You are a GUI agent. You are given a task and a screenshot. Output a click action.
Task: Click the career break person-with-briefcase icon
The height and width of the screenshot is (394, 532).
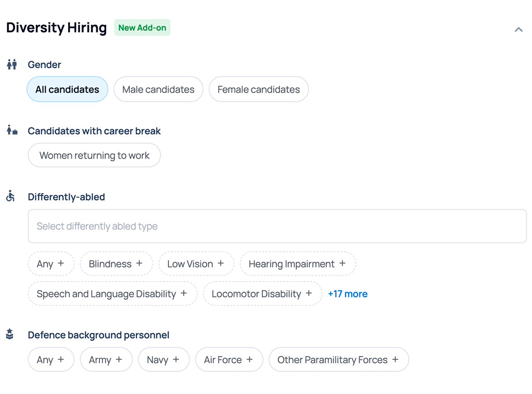(x=12, y=130)
